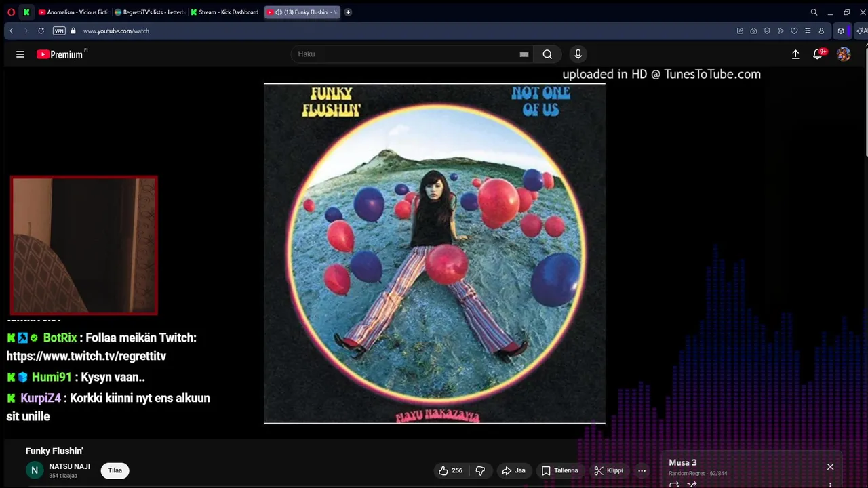Switch to RegrettiTV's lists Letterboxd tab
Viewport: 868px width, 488px height.
pos(150,12)
